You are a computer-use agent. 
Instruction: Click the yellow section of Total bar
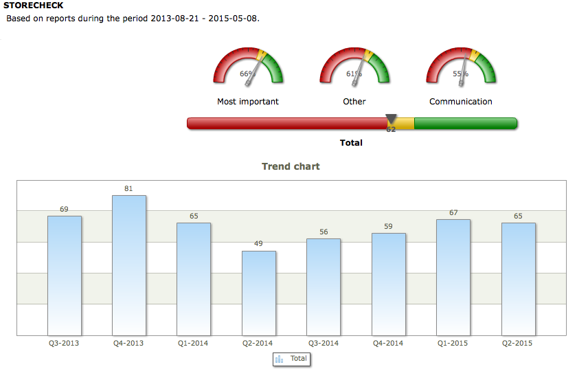[405, 124]
